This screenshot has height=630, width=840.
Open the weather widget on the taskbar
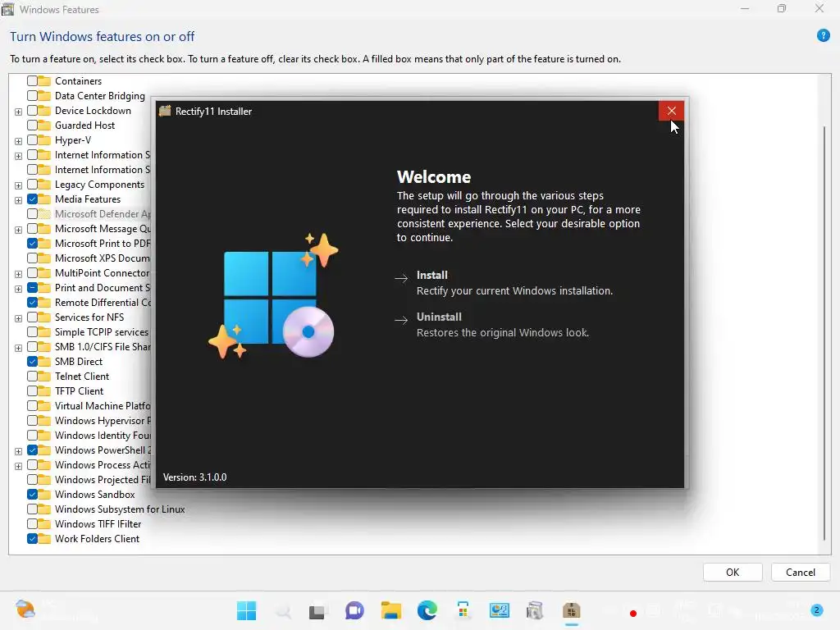(x=25, y=609)
